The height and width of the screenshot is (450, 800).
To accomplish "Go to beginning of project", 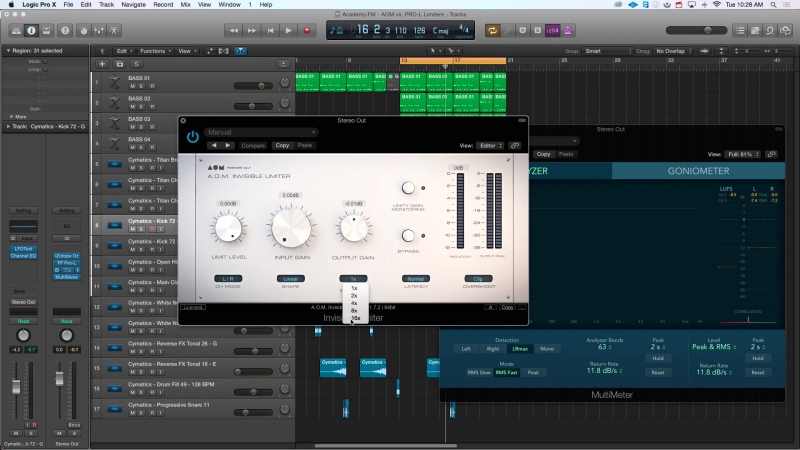I will coord(270,31).
